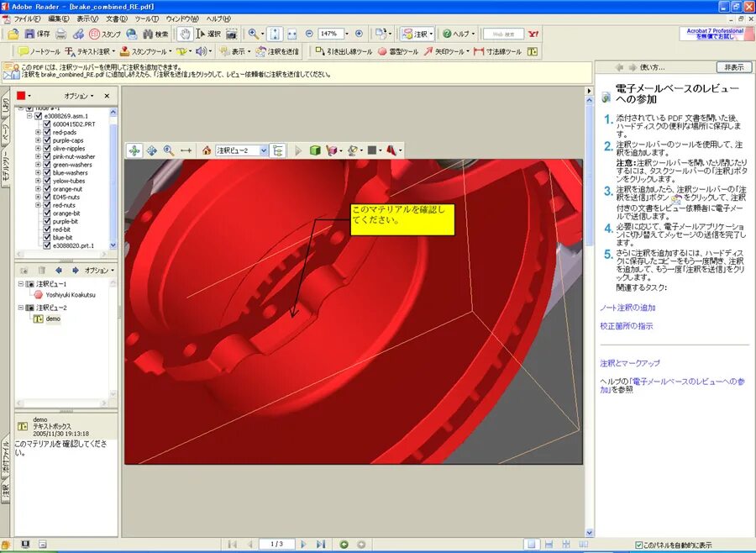This screenshot has height=553, width=756.
Task: Toggle the 3D model tree icon
Action: [278, 150]
